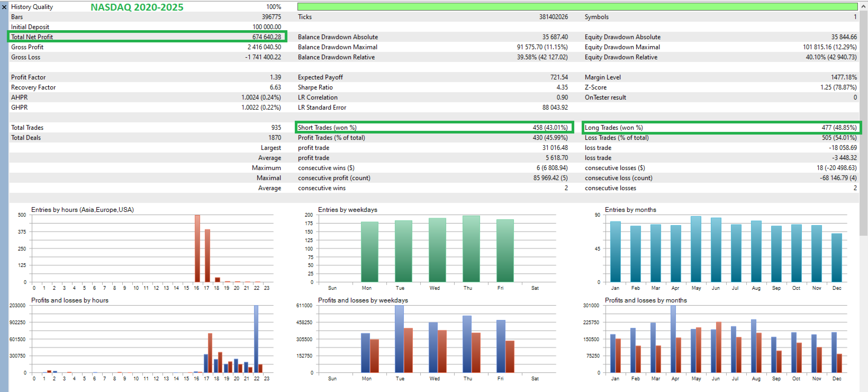The image size is (868, 392).
Task: Select the Total Deals value '1870'
Action: coord(275,138)
